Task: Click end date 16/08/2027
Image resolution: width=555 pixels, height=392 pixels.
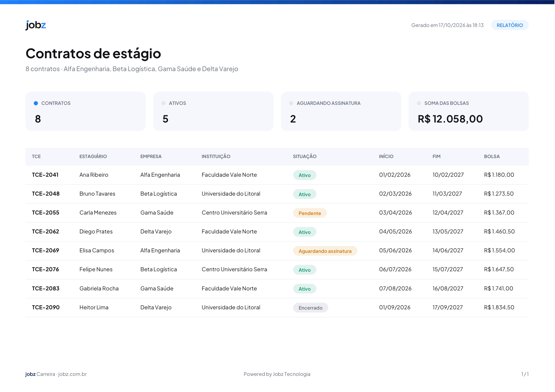Action: click(448, 288)
